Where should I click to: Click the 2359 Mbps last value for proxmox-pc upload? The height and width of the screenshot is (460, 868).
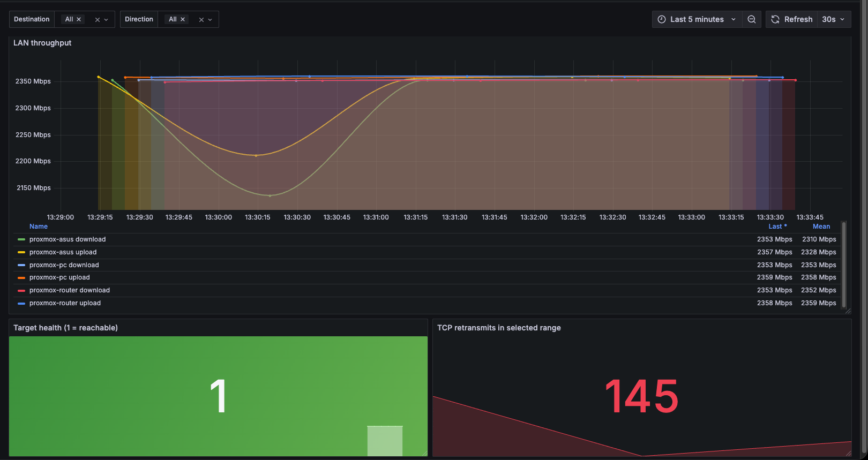coord(774,277)
